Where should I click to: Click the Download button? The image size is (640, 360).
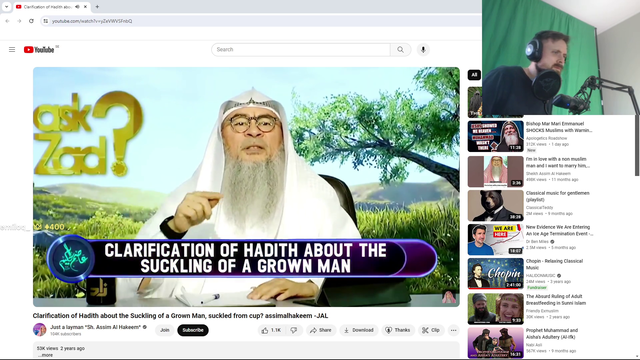359,330
